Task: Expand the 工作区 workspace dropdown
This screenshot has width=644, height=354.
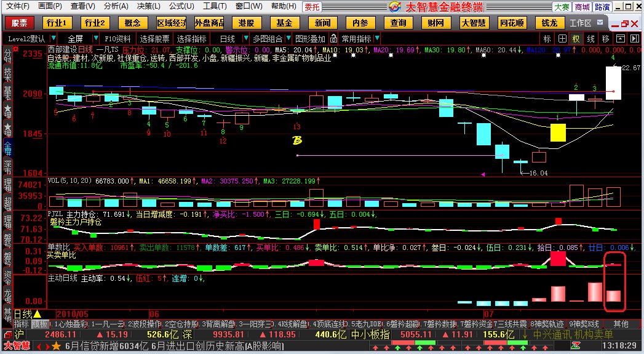Action: 600,23
